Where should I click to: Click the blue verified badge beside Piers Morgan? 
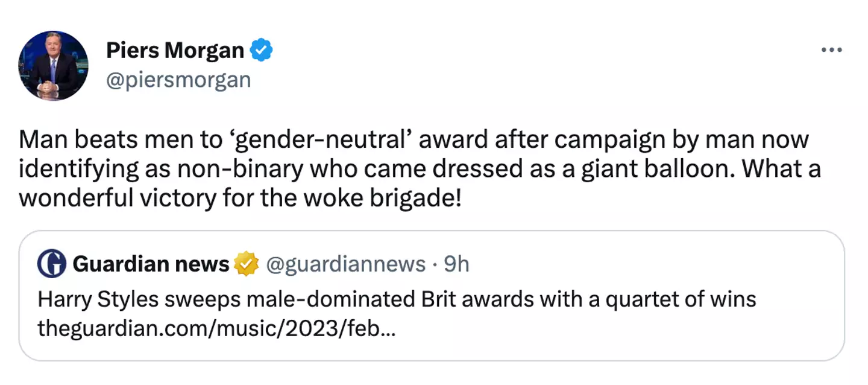pos(261,51)
